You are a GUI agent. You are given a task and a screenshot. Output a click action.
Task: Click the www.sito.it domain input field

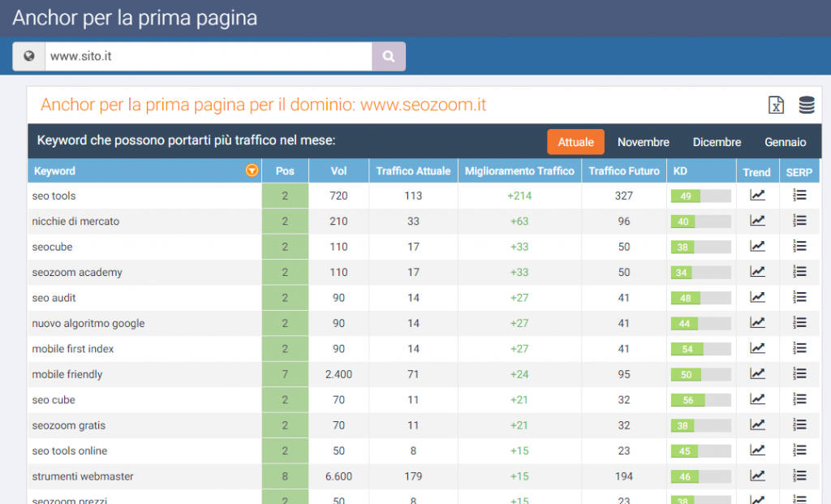click(x=209, y=56)
